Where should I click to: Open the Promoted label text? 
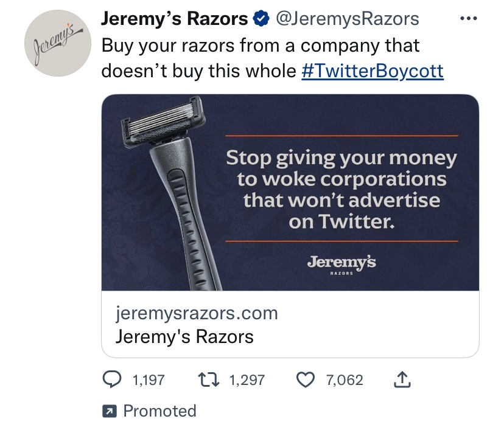tap(159, 411)
